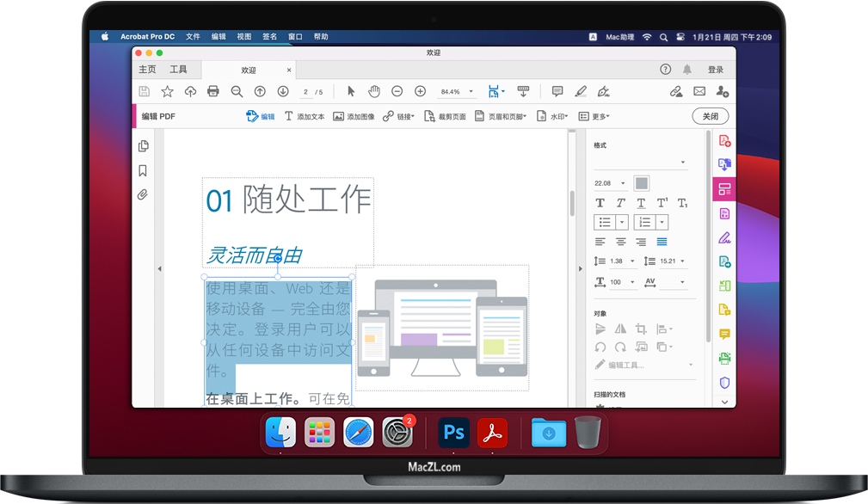The width and height of the screenshot is (868, 504).
Task: Open the Watermark (水印) dropdown menu
Action: pos(553,116)
